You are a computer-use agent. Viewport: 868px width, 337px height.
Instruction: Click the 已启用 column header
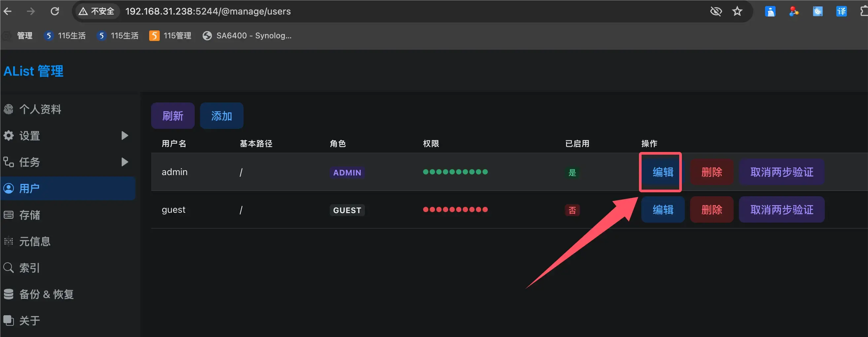[x=577, y=144]
